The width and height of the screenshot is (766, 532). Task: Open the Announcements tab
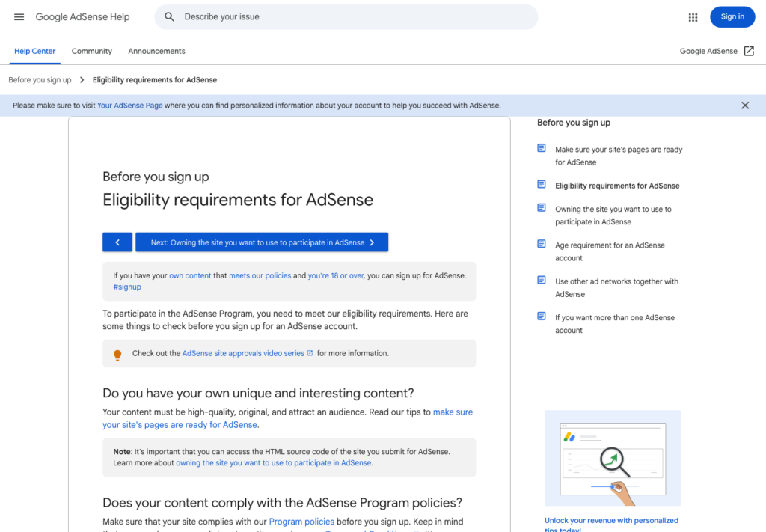[x=156, y=52]
